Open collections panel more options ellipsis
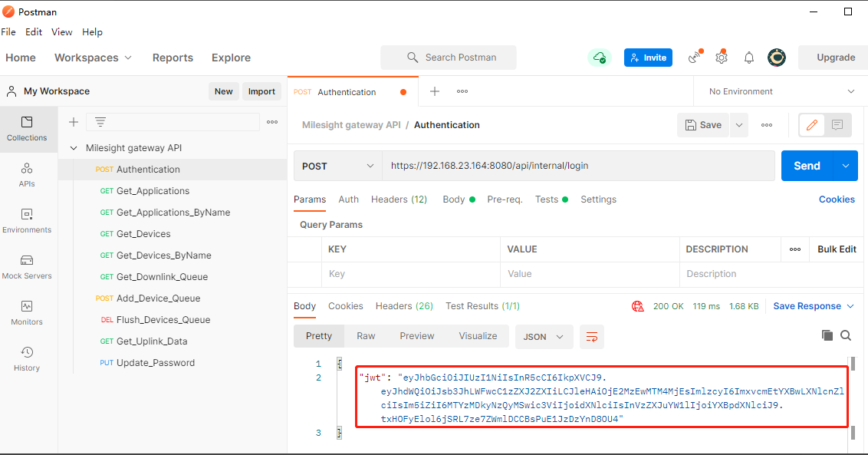The image size is (868, 455). point(272,122)
